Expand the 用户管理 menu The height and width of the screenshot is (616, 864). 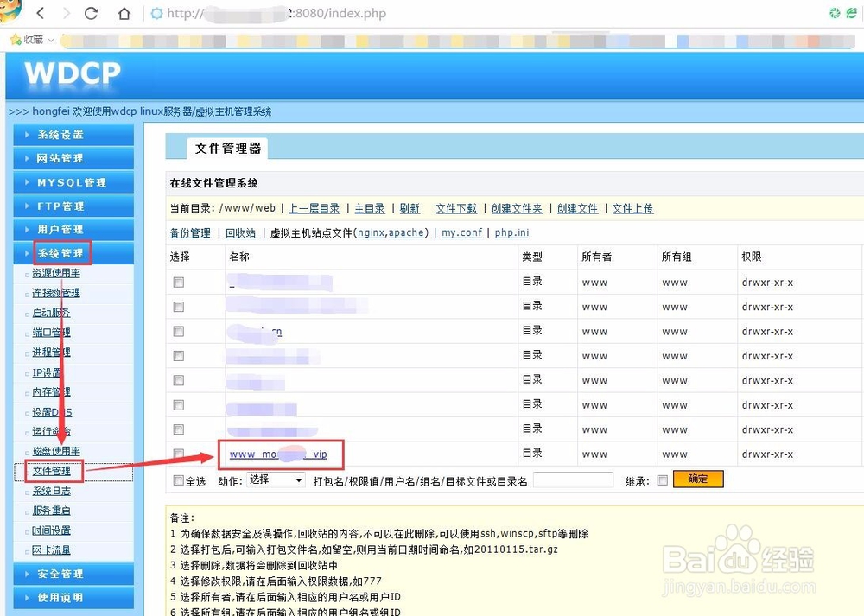pyautogui.click(x=73, y=229)
